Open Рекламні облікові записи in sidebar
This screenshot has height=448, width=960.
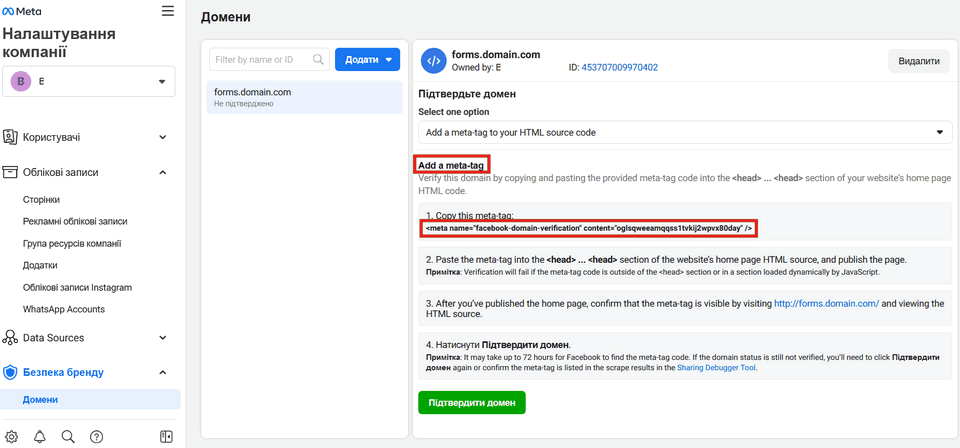(x=75, y=222)
